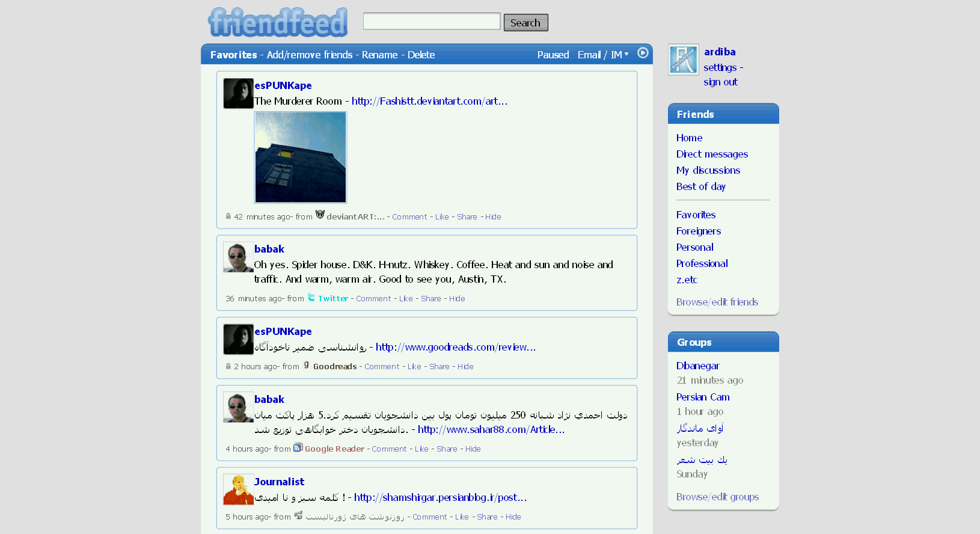The width and height of the screenshot is (980, 534).
Task: Open Journalist avatar image
Action: 238,489
